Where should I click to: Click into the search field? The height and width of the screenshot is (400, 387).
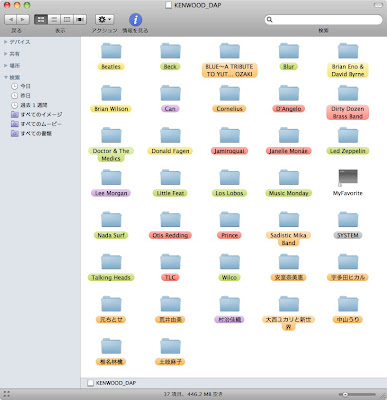[323, 20]
